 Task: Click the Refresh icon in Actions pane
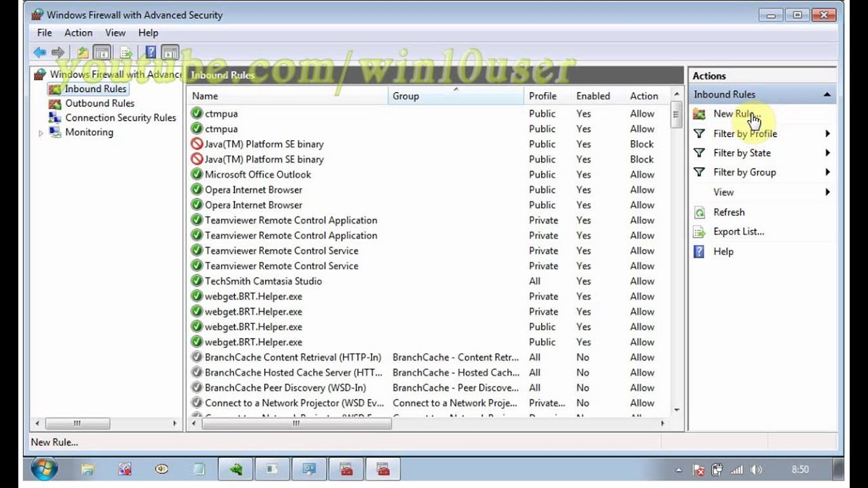pos(699,212)
